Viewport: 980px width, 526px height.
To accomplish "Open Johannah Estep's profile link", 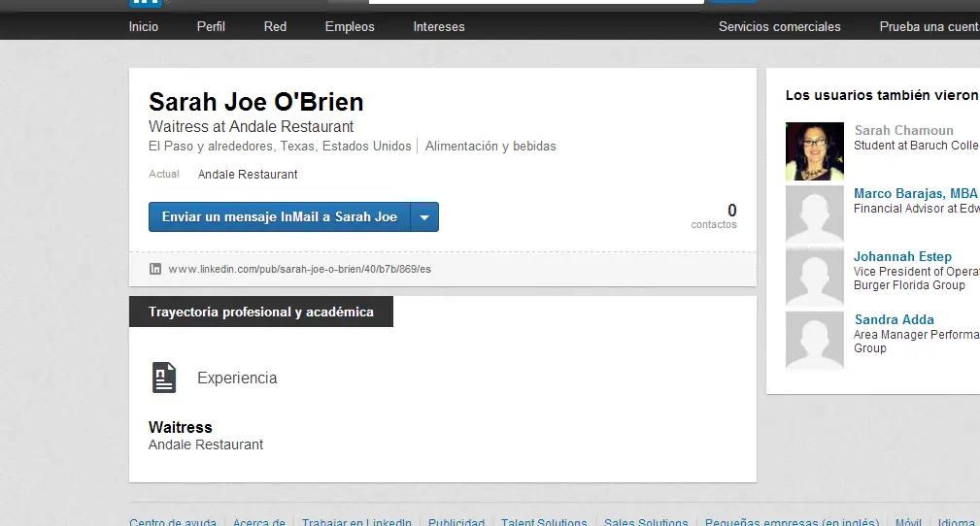I will click(902, 257).
